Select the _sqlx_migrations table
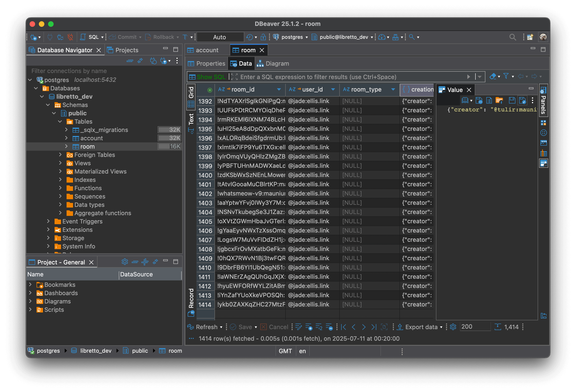 point(104,130)
